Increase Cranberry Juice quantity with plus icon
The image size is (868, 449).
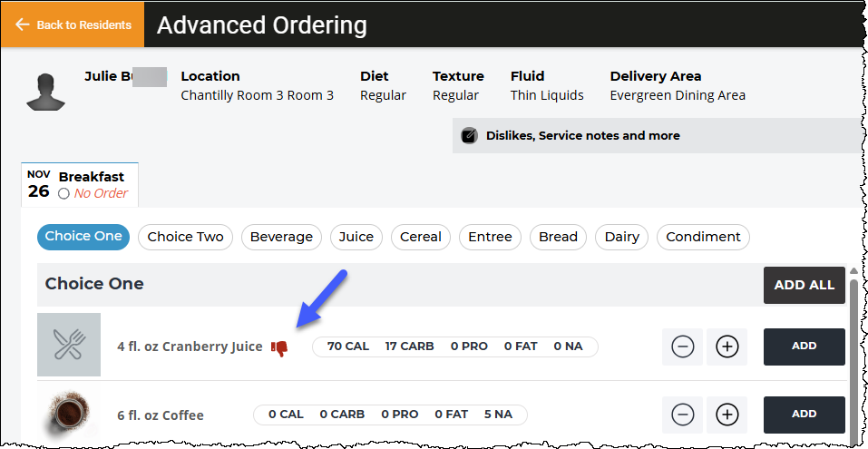[727, 347]
